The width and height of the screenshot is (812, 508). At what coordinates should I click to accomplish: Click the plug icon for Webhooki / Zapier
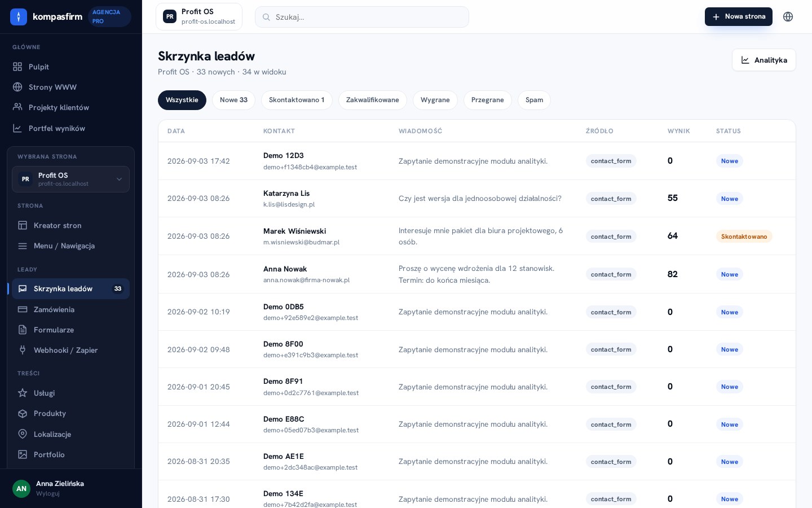pyautogui.click(x=23, y=350)
